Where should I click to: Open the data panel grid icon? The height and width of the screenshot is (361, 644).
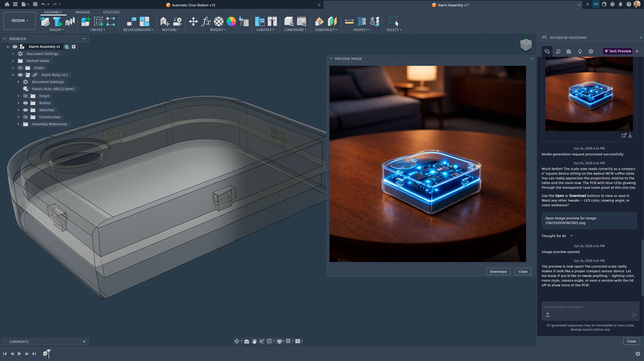(15, 4)
